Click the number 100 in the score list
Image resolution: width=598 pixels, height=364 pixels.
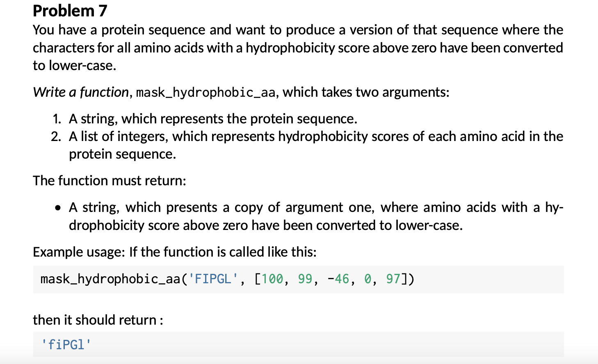tap(272, 279)
